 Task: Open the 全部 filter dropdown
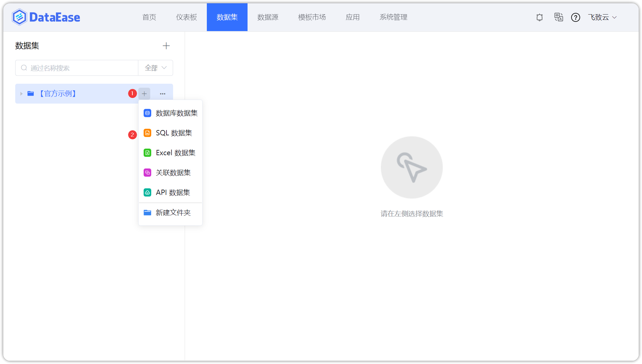coord(155,68)
